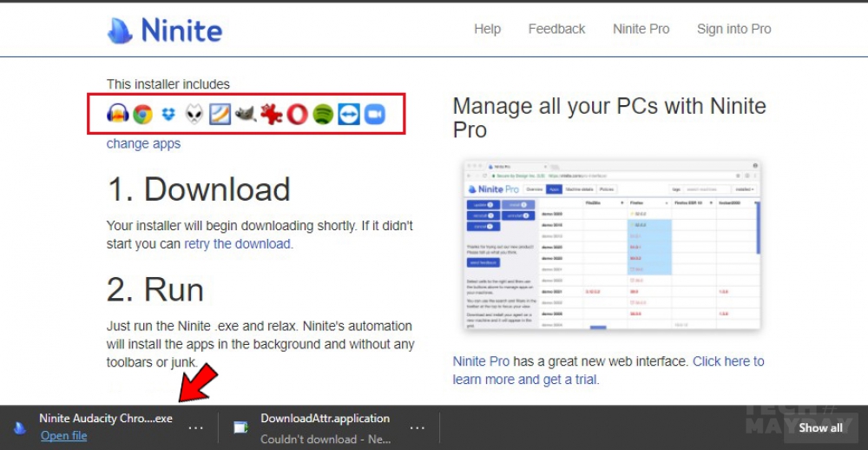868x450 pixels.
Task: Click the Opera icon in installer list
Action: [297, 114]
